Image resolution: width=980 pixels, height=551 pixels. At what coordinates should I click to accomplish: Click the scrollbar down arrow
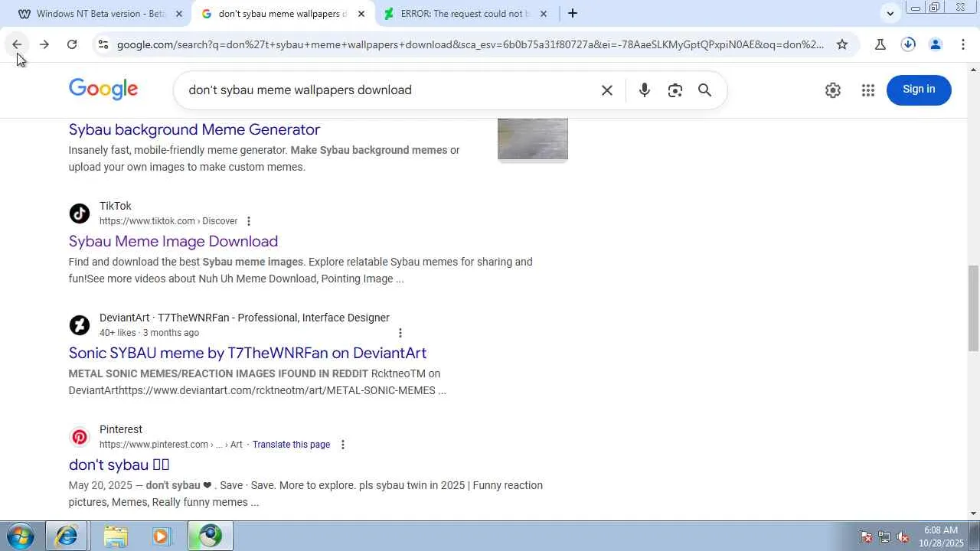tap(974, 514)
